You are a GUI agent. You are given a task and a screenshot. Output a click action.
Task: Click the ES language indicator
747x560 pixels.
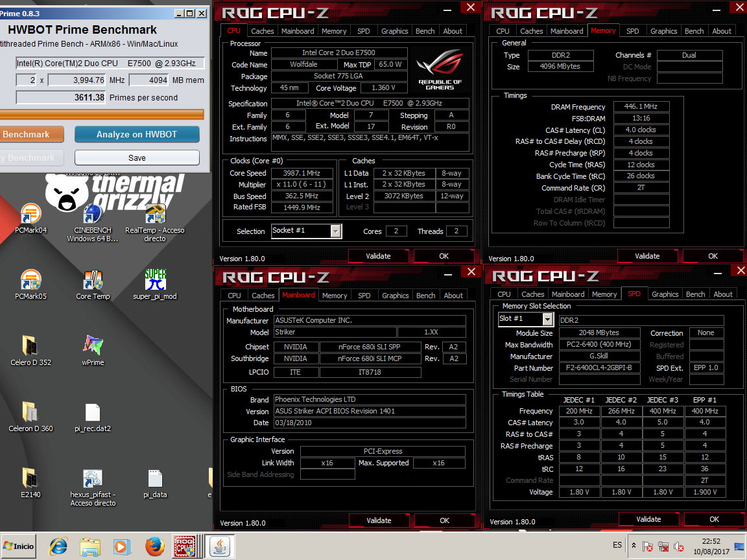[617, 545]
